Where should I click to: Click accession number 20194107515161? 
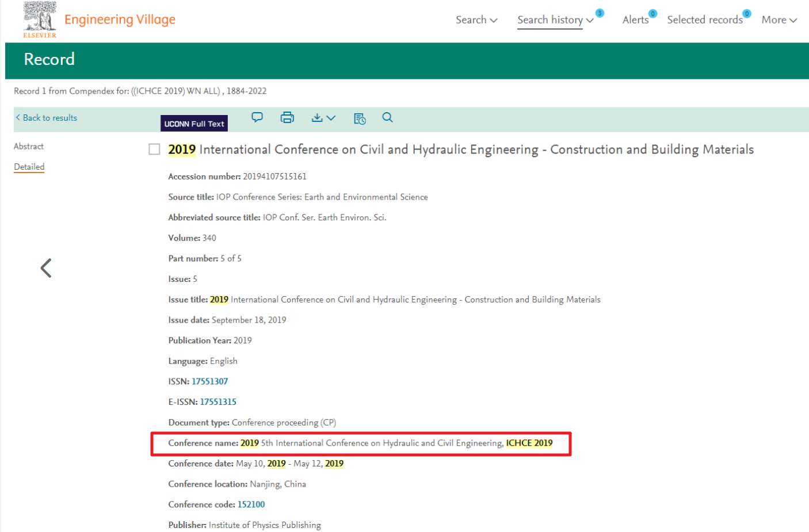pyautogui.click(x=274, y=177)
